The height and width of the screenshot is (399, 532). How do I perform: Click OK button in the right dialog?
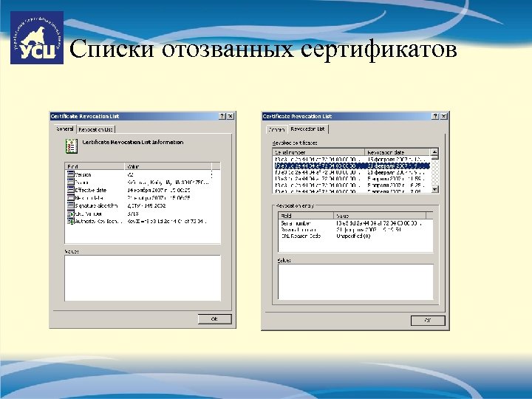point(428,321)
